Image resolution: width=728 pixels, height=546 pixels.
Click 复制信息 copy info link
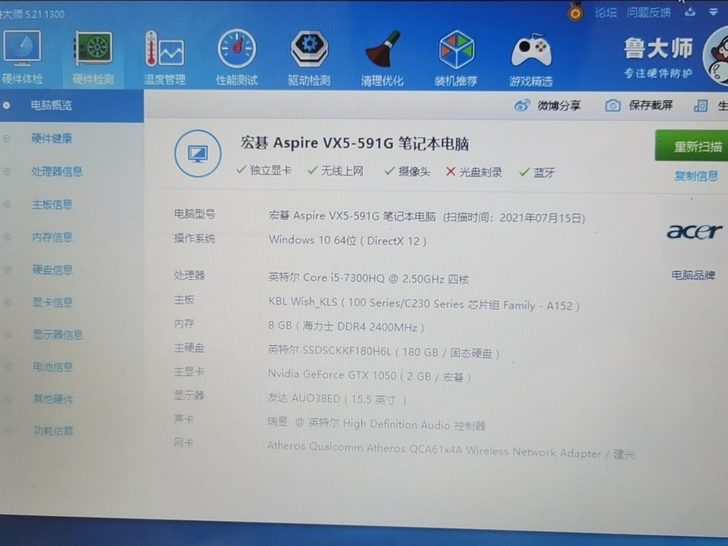[696, 176]
